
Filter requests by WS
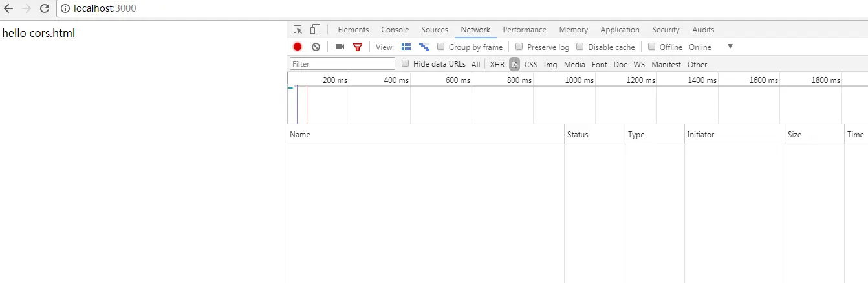tap(639, 65)
